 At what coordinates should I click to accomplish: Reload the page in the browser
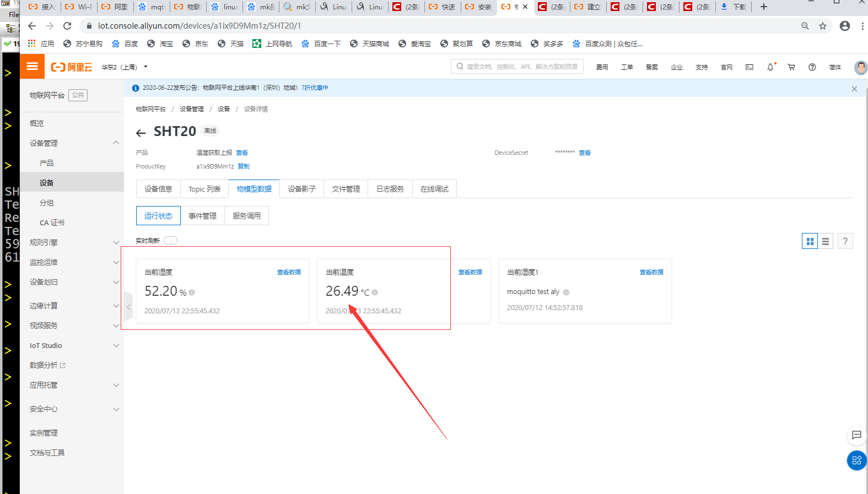coord(67,26)
